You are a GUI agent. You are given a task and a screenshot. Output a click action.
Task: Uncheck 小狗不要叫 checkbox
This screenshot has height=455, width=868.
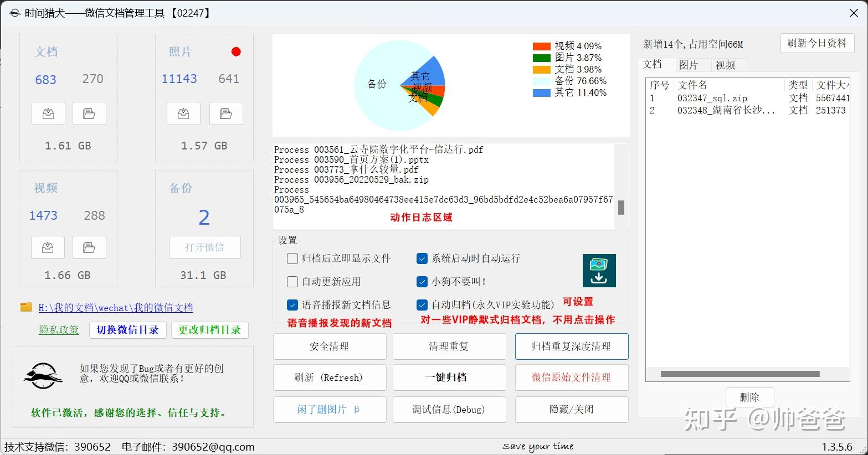click(422, 282)
